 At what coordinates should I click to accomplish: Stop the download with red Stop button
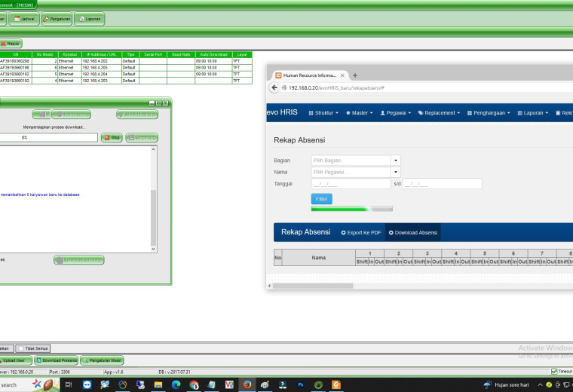112,138
